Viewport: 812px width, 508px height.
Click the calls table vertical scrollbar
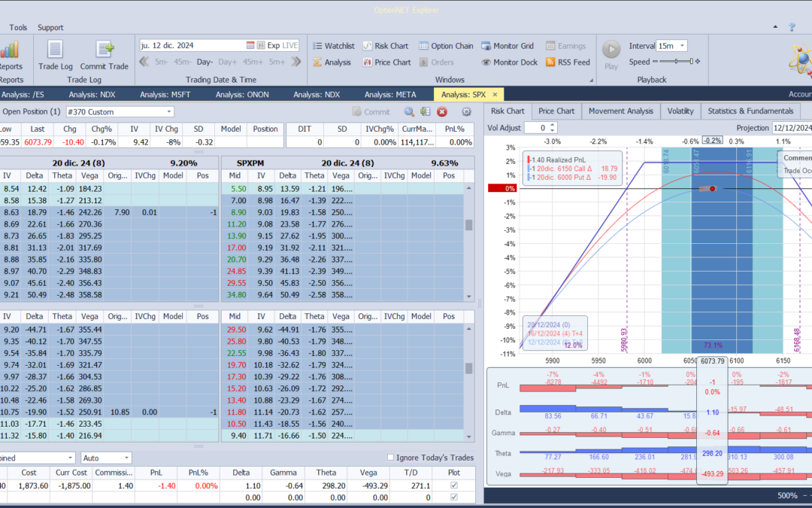click(468, 242)
